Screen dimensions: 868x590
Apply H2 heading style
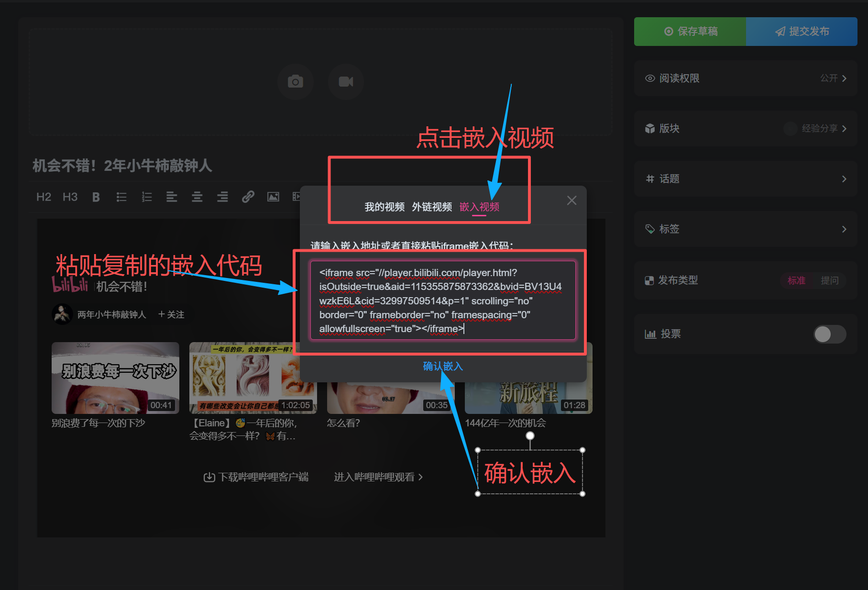pos(44,197)
